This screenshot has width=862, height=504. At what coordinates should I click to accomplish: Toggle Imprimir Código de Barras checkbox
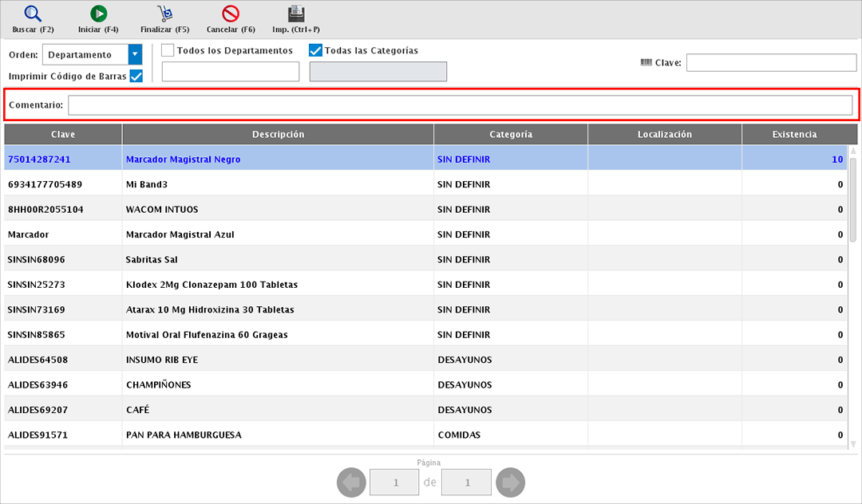(x=136, y=76)
